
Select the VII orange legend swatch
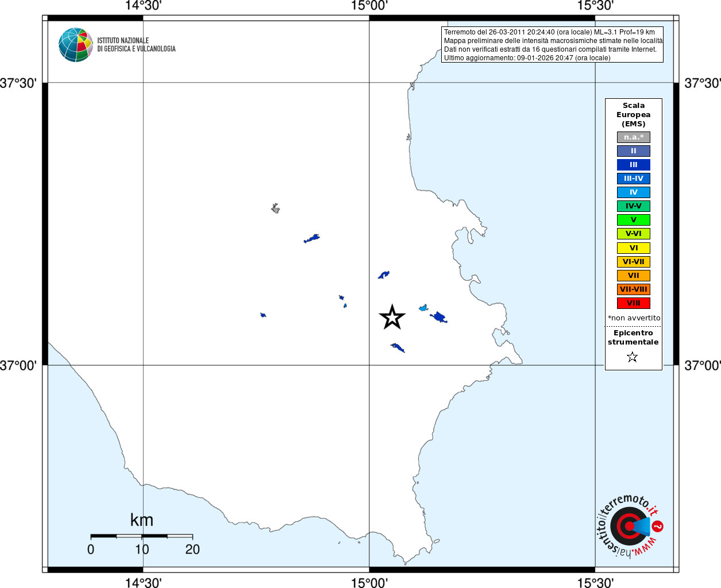point(634,276)
